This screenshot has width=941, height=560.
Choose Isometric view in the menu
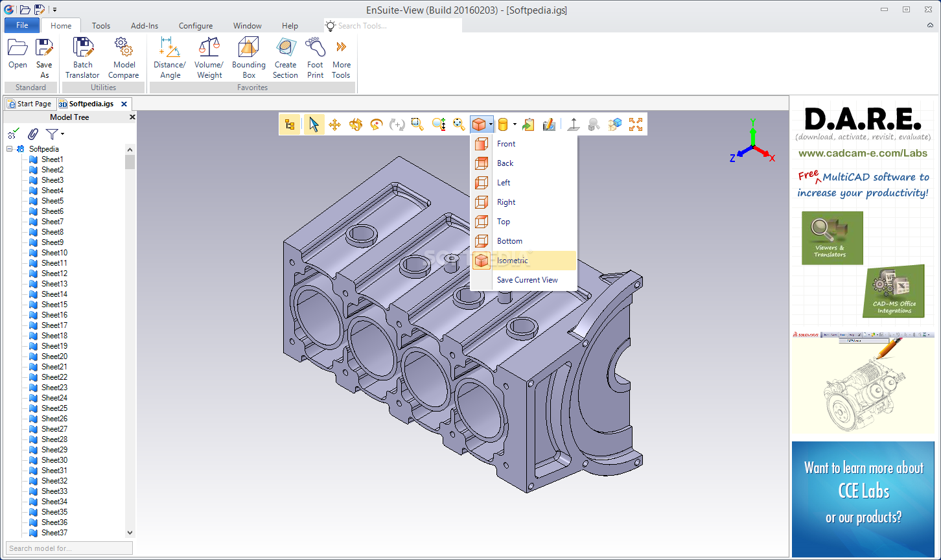(x=524, y=261)
